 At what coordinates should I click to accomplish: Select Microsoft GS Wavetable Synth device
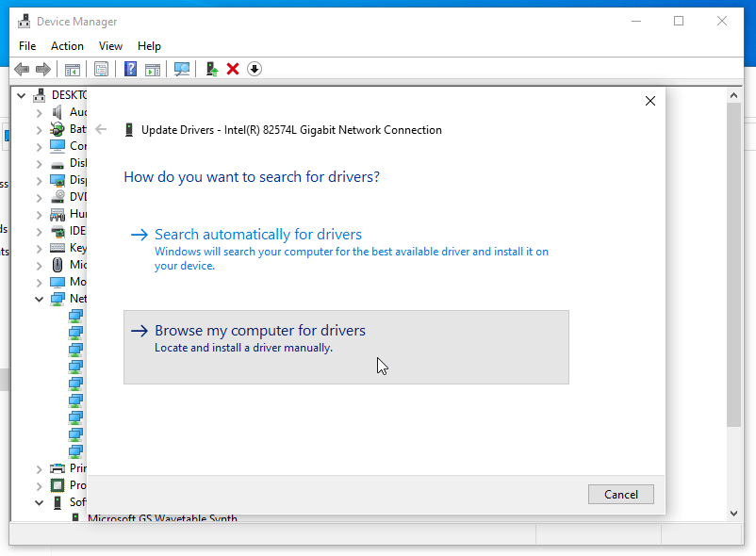[x=162, y=518]
